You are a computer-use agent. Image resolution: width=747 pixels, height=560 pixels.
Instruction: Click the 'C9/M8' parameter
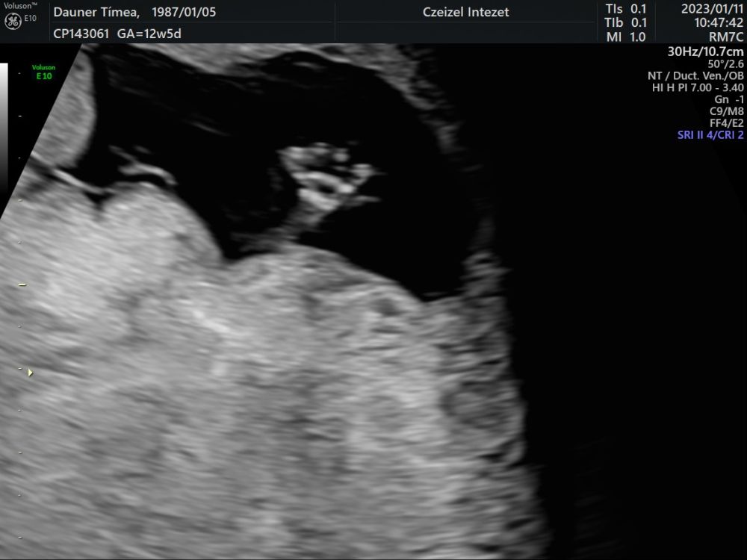[x=727, y=111]
